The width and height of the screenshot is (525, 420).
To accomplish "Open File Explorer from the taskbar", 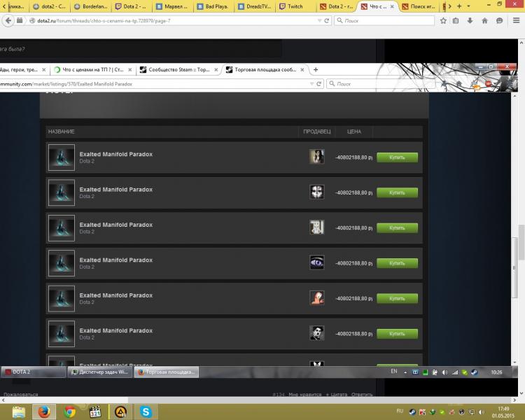I will coord(18,412).
